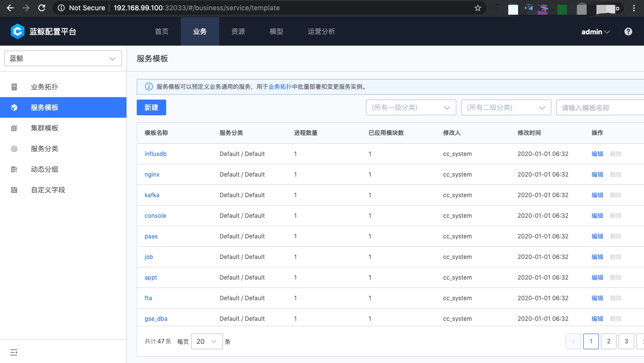Switch to the 模型 top tab
Viewport: 644px width, 363px height.
[276, 31]
